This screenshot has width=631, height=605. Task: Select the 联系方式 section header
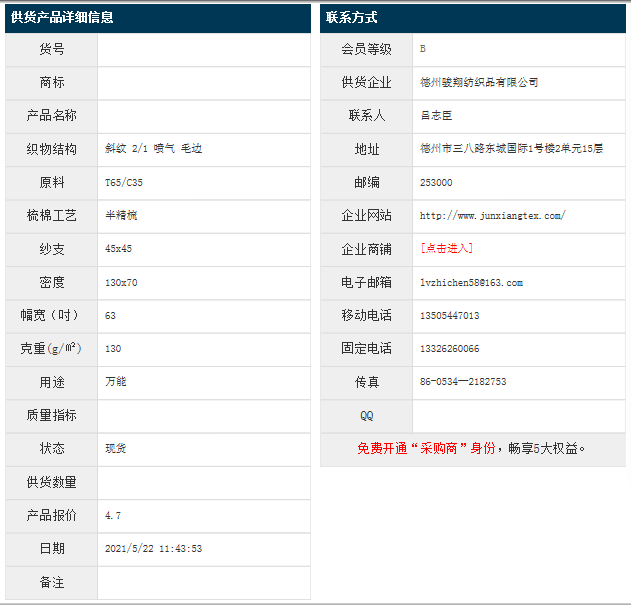click(x=352, y=17)
